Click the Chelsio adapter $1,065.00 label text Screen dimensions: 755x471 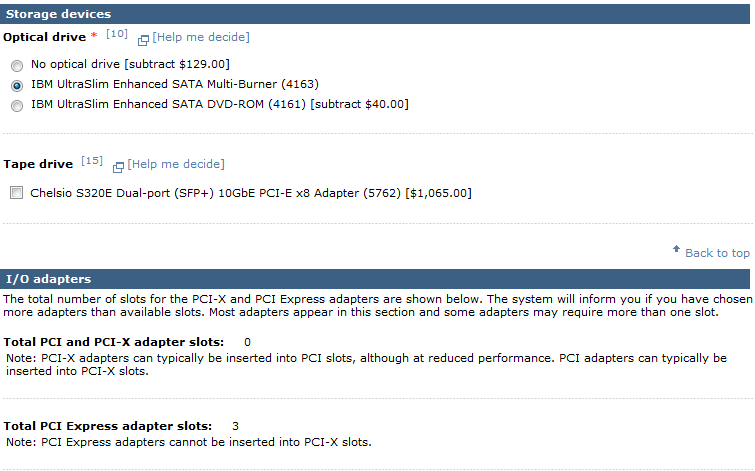point(251,193)
